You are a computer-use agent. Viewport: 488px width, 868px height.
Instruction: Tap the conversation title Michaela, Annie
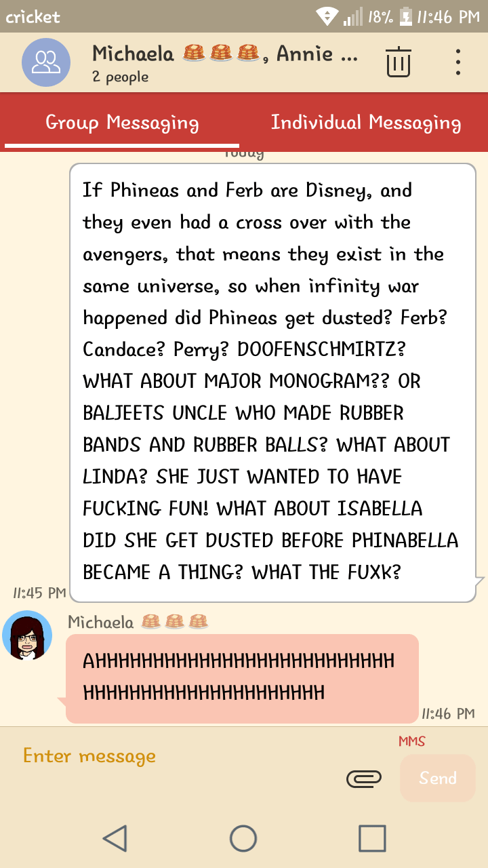tap(224, 53)
